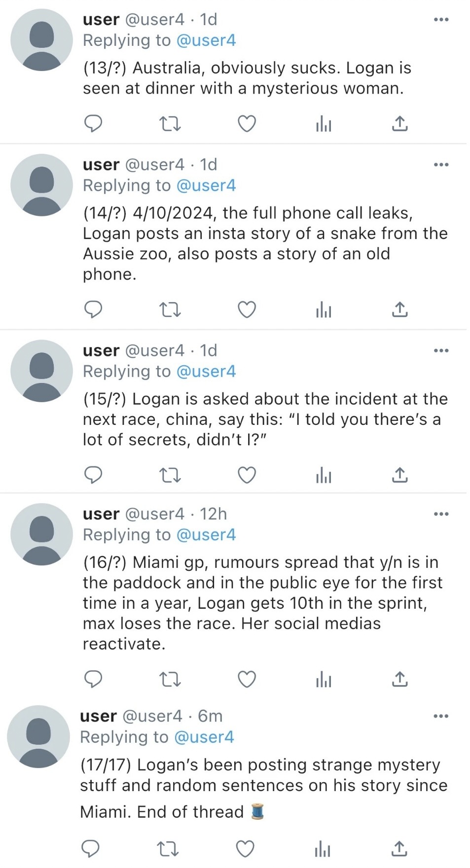The image size is (470, 868).
Task: View analytics for the (13/?) Australia tweet
Action: (x=323, y=124)
